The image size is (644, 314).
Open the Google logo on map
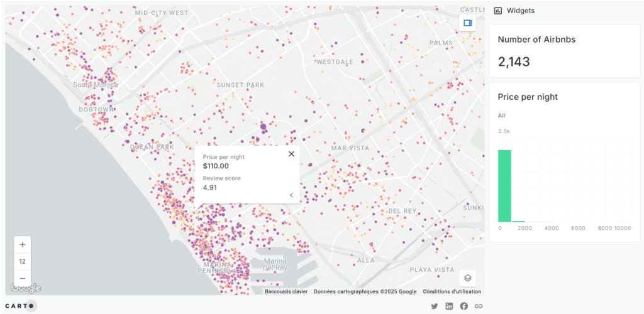pyautogui.click(x=25, y=288)
